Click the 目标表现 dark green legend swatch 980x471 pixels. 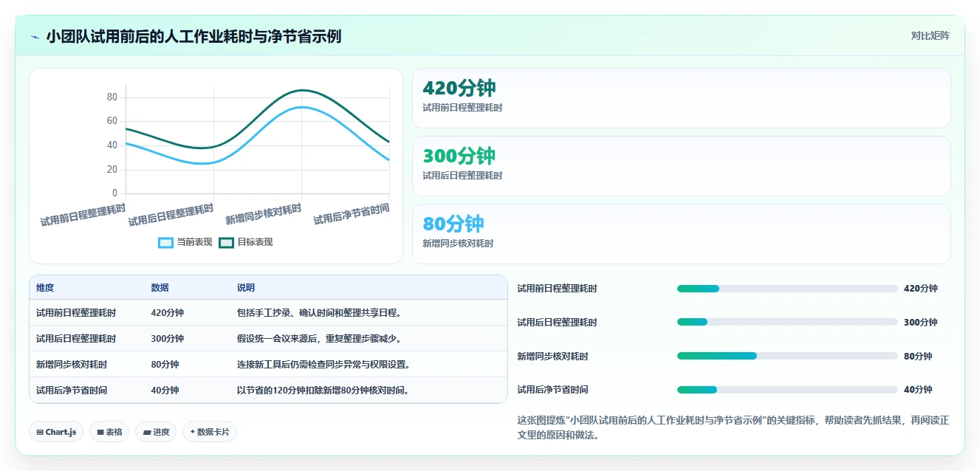pyautogui.click(x=227, y=242)
